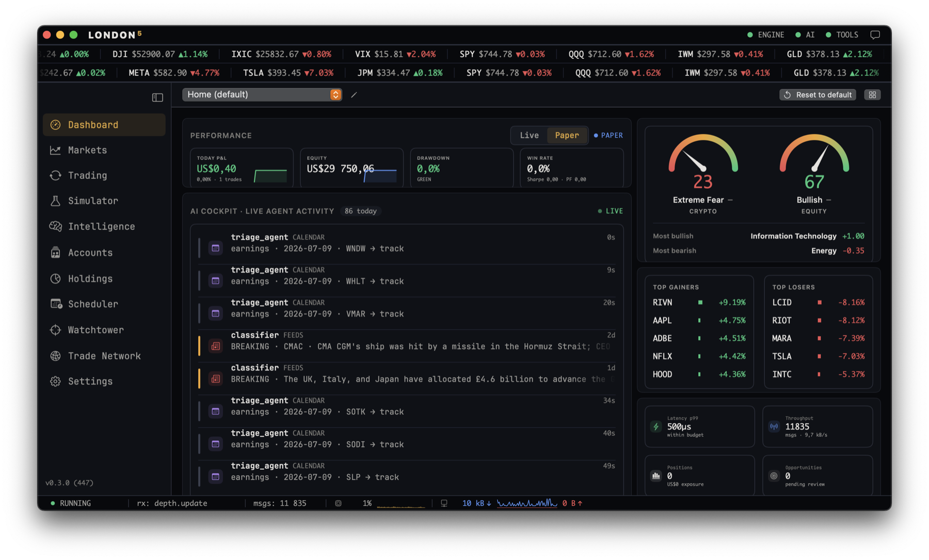The width and height of the screenshot is (929, 560).
Task: Click the Holdings pie chart icon
Action: coord(55,278)
